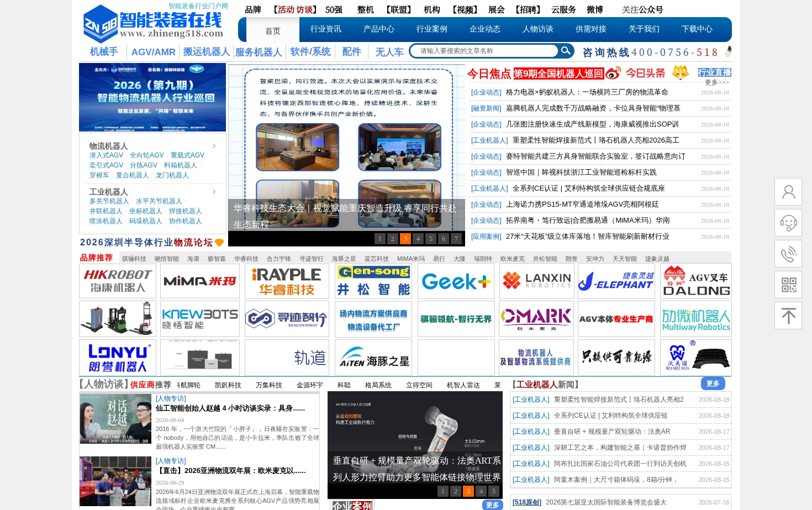
Task: Open 仙工智能创始人赵越 interview title
Action: point(230,408)
